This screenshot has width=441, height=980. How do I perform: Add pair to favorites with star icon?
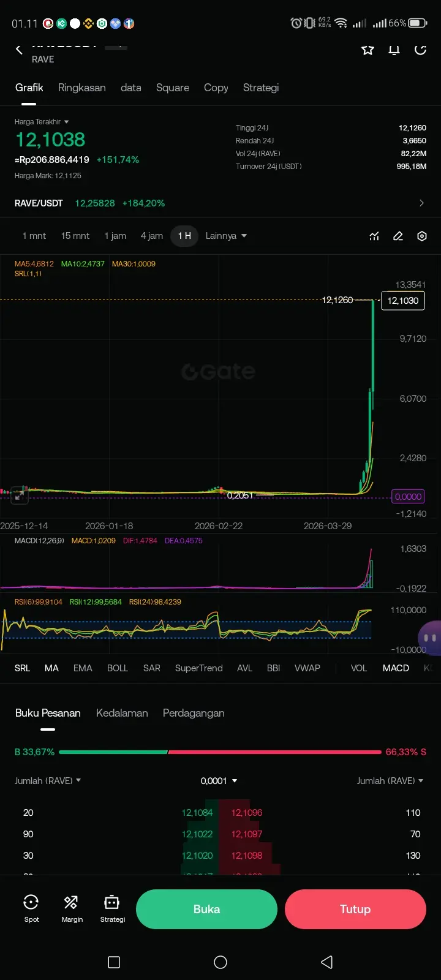pos(367,50)
